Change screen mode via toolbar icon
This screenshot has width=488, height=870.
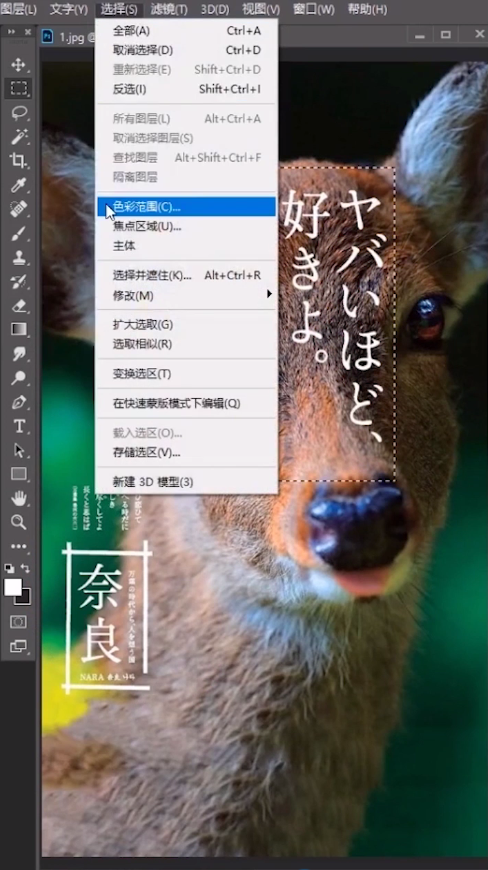[x=18, y=646]
